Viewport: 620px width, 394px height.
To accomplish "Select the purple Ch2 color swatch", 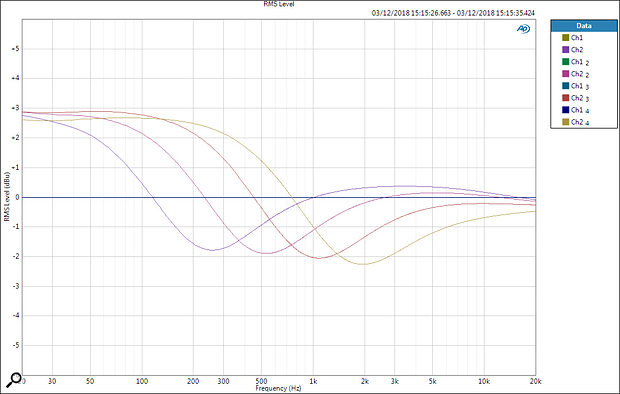I will pos(565,50).
